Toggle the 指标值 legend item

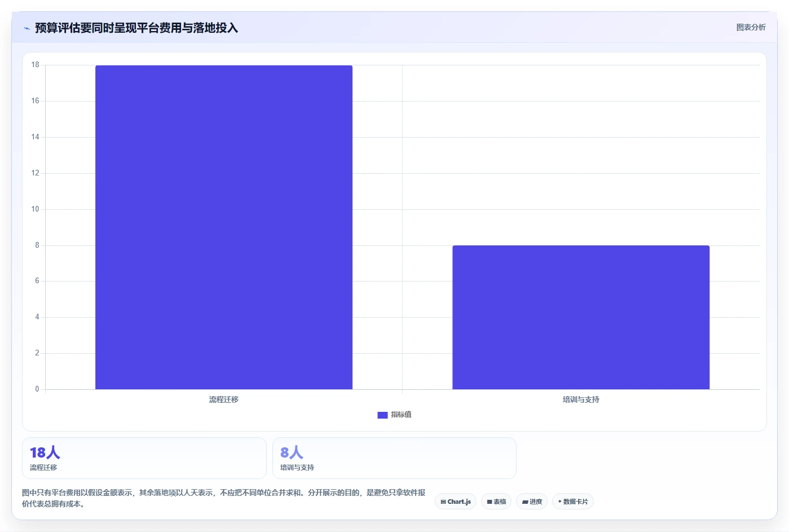click(x=395, y=415)
